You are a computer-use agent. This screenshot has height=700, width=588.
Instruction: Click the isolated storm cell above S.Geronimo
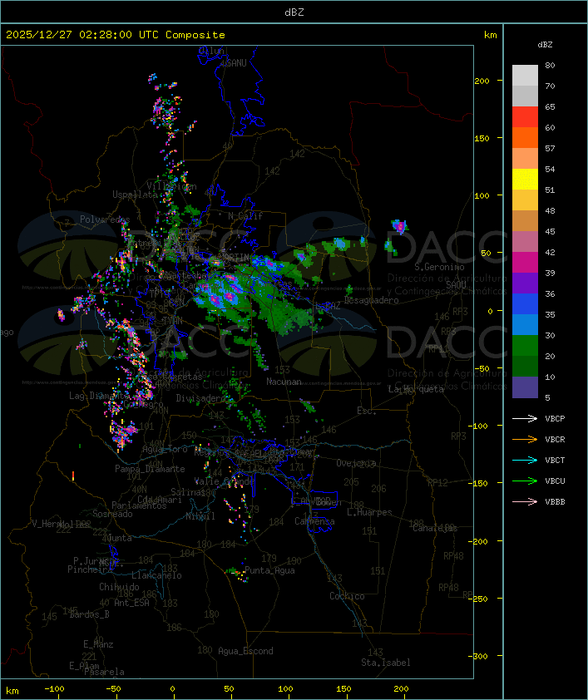pyautogui.click(x=399, y=226)
